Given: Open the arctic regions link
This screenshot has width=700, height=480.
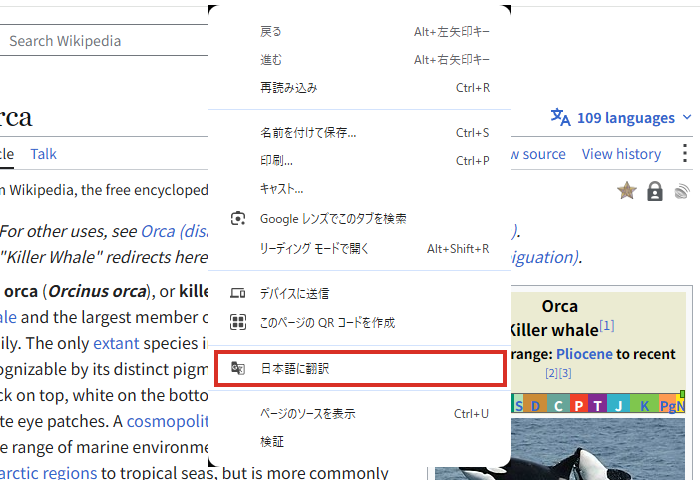Looking at the screenshot, I should [x=48, y=473].
